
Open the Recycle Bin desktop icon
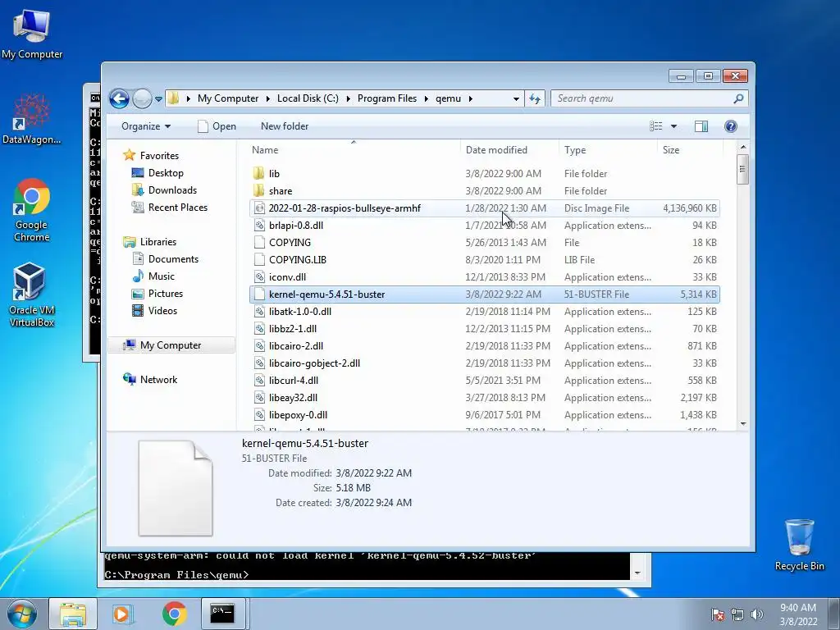(x=799, y=545)
